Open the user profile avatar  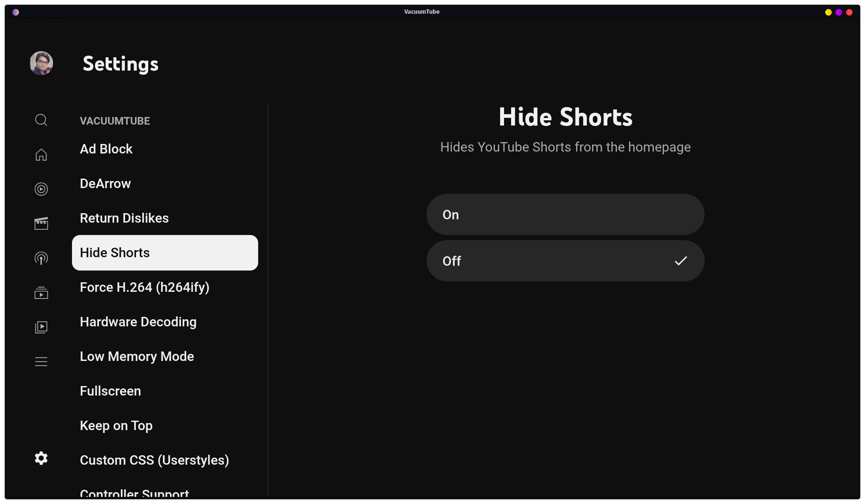pos(41,63)
